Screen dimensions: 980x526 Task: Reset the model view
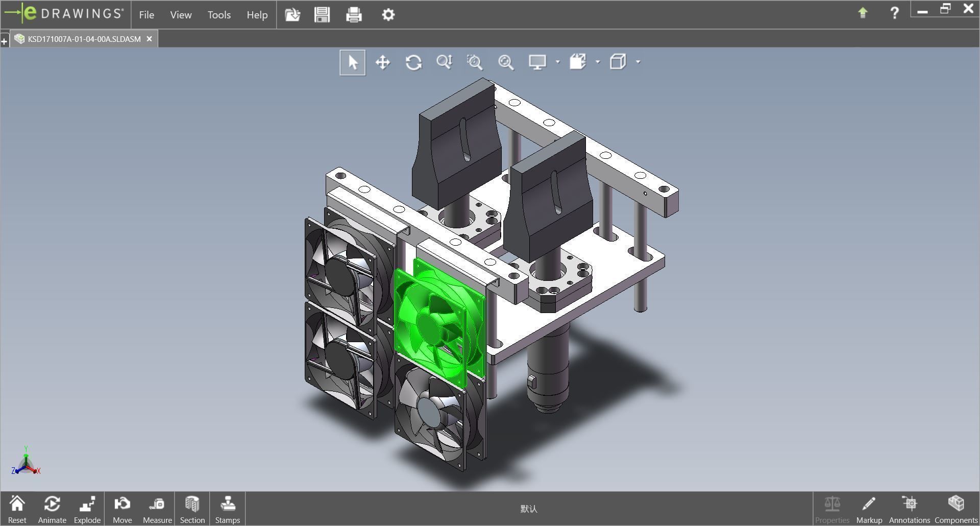17,509
